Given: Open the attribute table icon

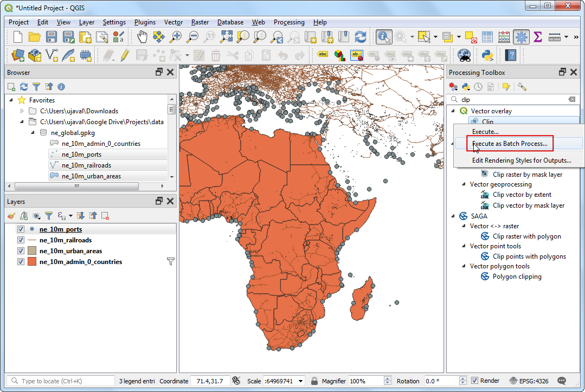Looking at the screenshot, I should (x=487, y=37).
